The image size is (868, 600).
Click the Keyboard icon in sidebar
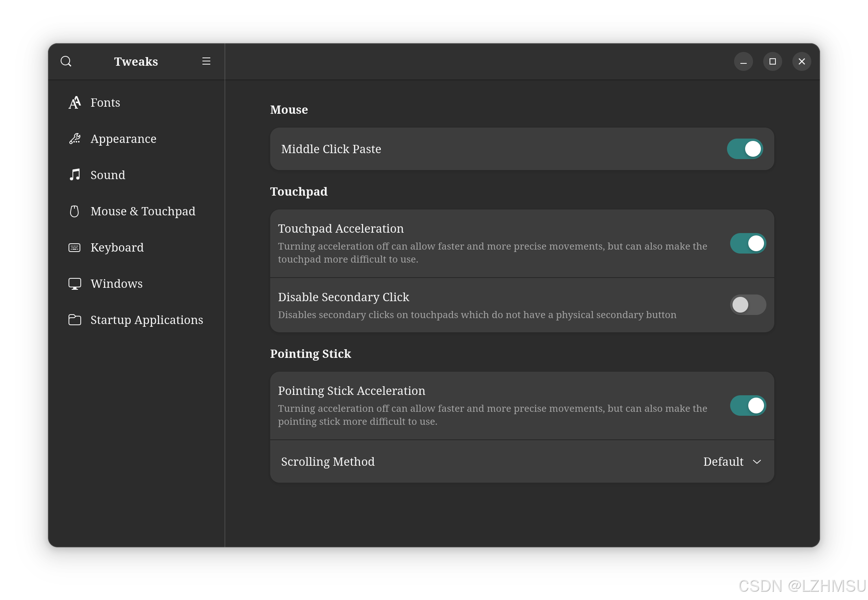coord(74,248)
